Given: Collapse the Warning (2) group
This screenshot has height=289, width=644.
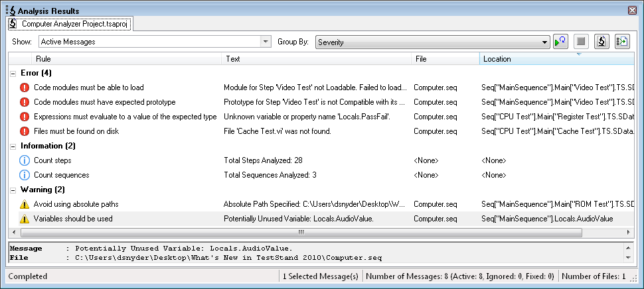Looking at the screenshot, I should (x=13, y=190).
